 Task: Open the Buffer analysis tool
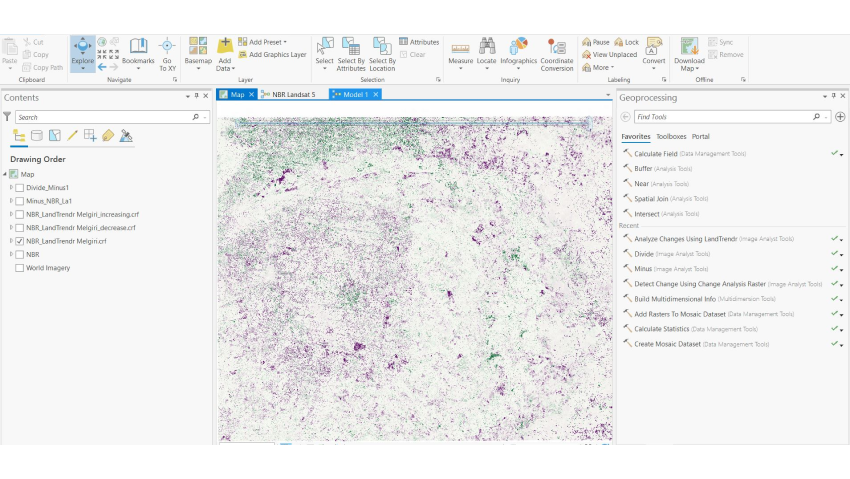642,168
